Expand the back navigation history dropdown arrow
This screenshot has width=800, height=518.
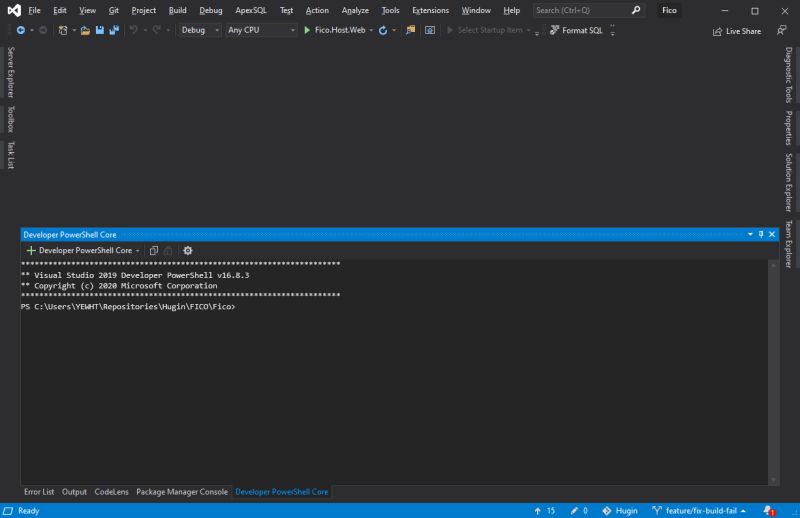coord(32,31)
